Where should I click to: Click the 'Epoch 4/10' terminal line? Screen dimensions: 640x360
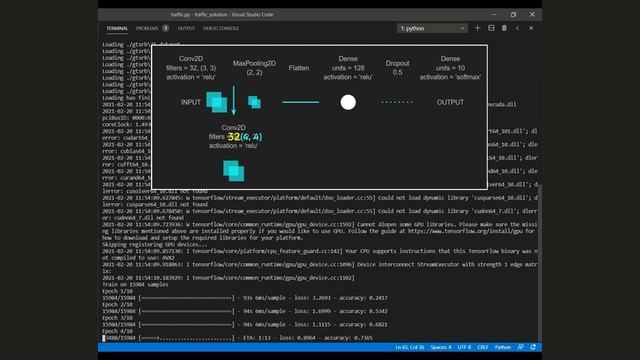(x=117, y=331)
